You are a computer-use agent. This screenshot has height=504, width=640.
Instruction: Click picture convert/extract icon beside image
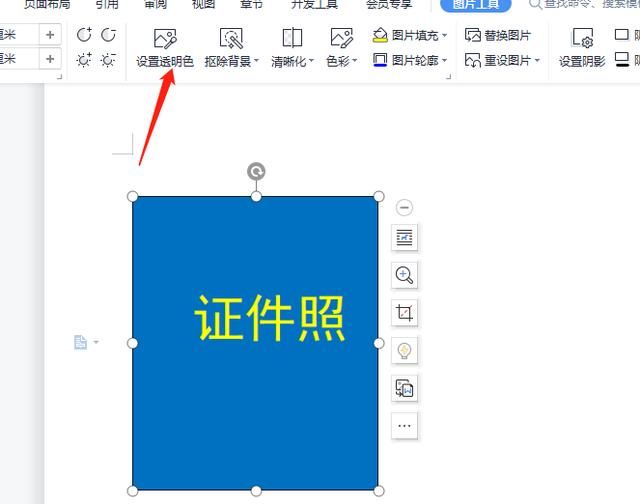404,388
